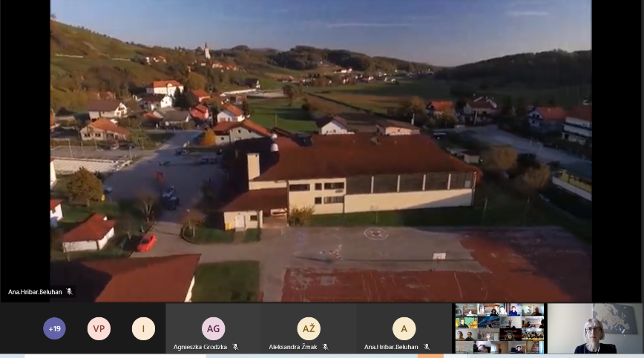Select the Aleksandra Žmak name label
644x358 pixels.
(293, 347)
